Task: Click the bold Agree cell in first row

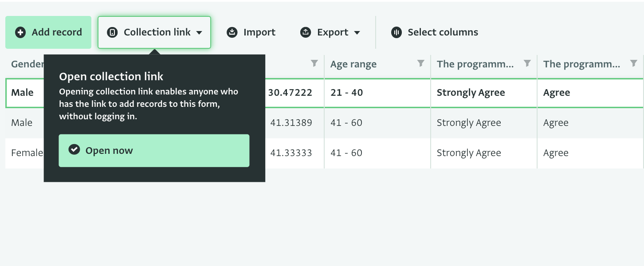Action: tap(590, 93)
